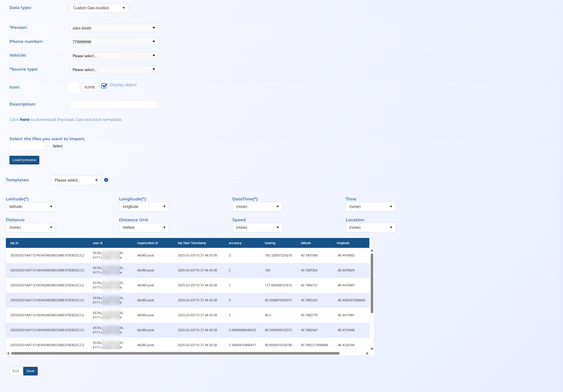This screenshot has height=392, width=563.
Task: Open the Source type dropdown
Action: click(x=113, y=70)
